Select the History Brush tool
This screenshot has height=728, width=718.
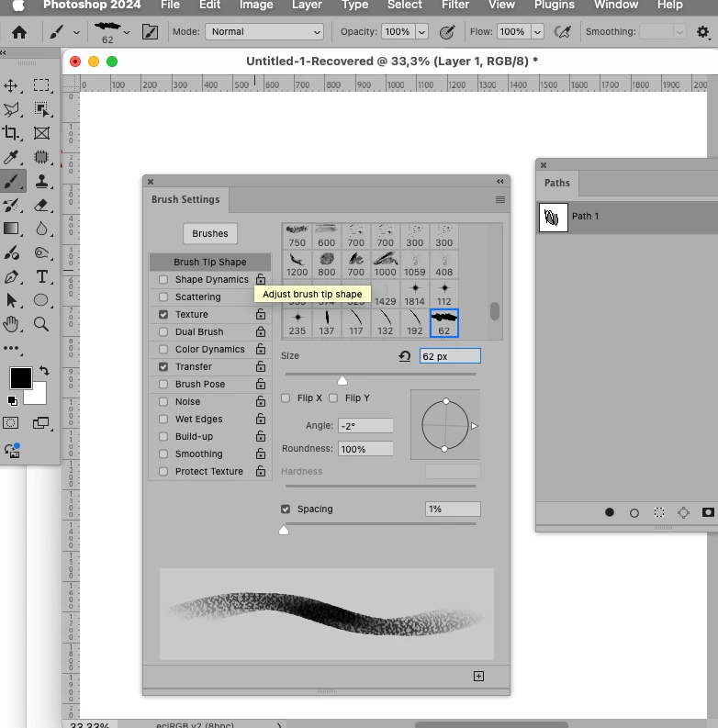[x=11, y=205]
